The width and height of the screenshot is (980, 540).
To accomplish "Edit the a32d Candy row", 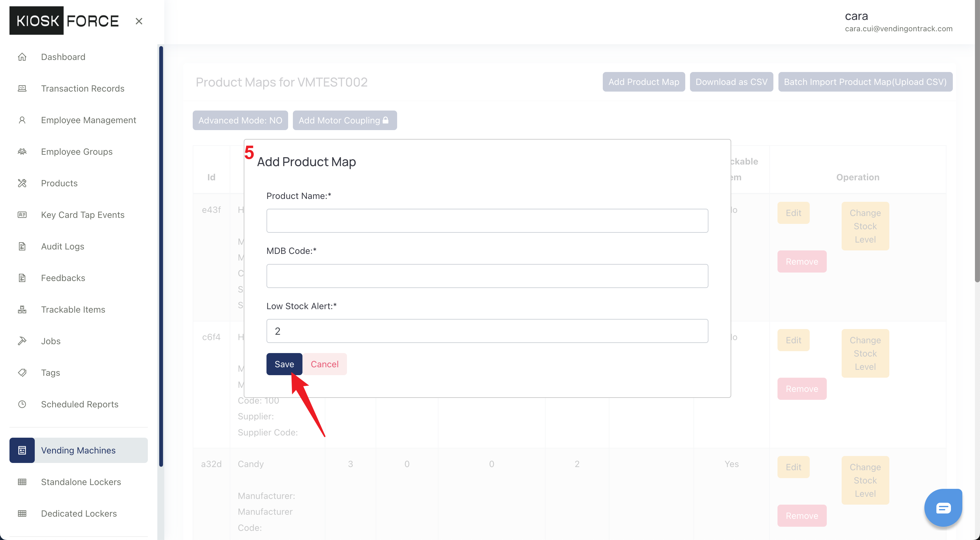I will click(x=793, y=467).
